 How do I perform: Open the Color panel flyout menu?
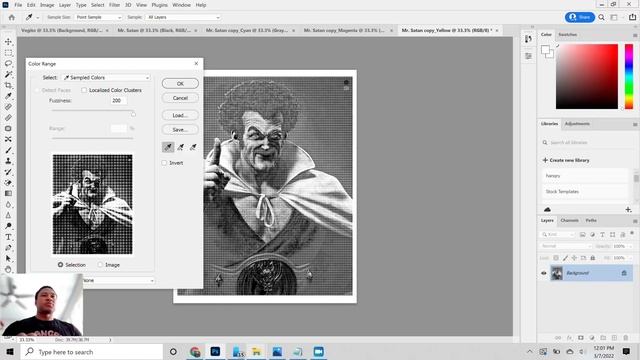coord(635,35)
